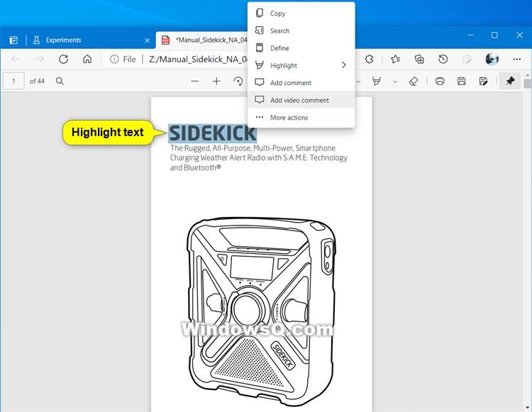Open Find in PDF search icon

[60, 81]
